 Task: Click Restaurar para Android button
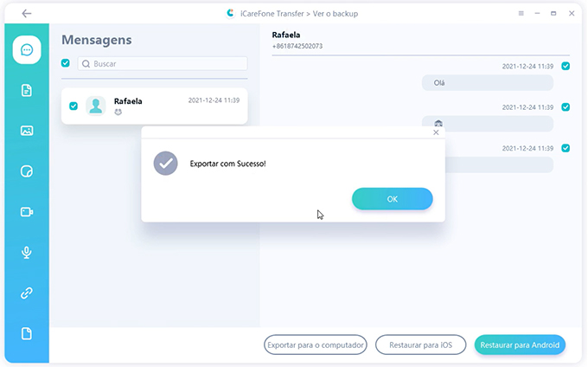520,344
